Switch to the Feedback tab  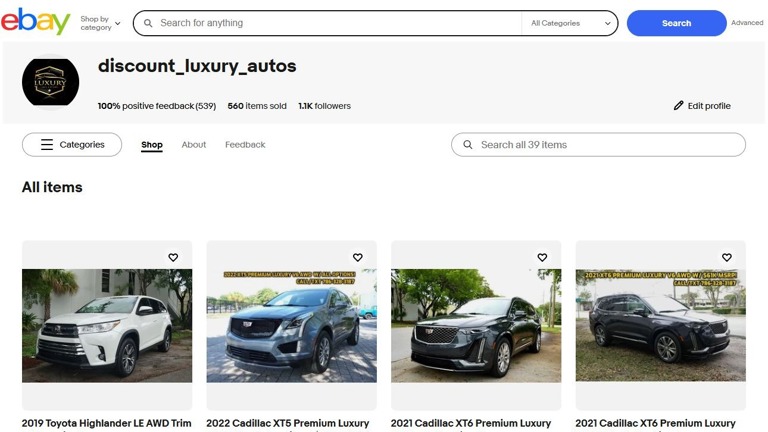245,144
